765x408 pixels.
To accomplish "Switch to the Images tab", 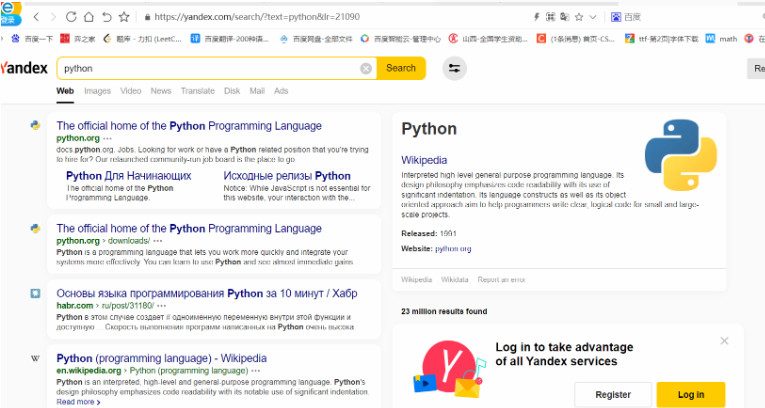I will [x=98, y=91].
